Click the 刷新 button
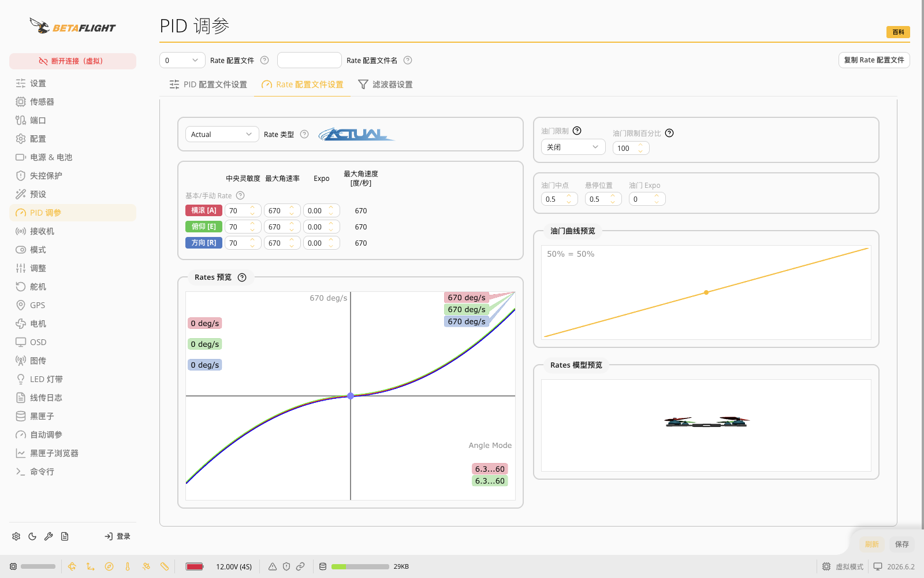Screen dimensions: 924x578 [x=871, y=544]
